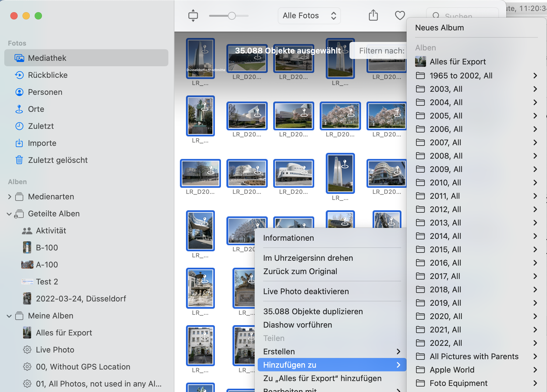Collapse the Meine Alben section
547x392 pixels.
9,316
